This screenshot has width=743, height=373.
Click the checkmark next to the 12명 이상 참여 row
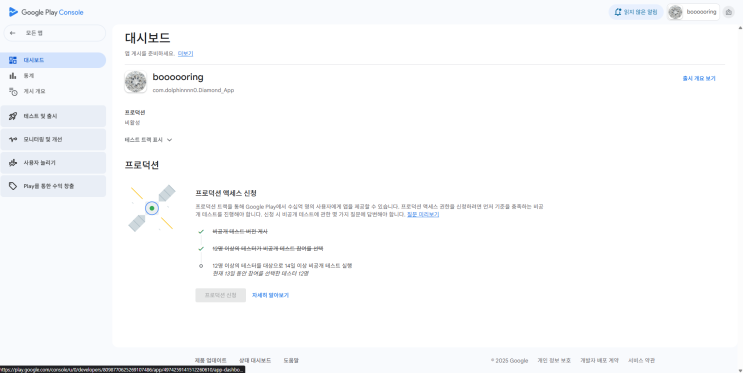coord(201,248)
